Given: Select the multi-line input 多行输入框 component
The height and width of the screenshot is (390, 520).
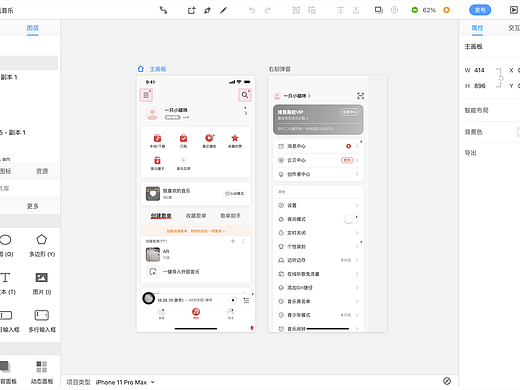Looking at the screenshot, I should [x=42, y=321].
